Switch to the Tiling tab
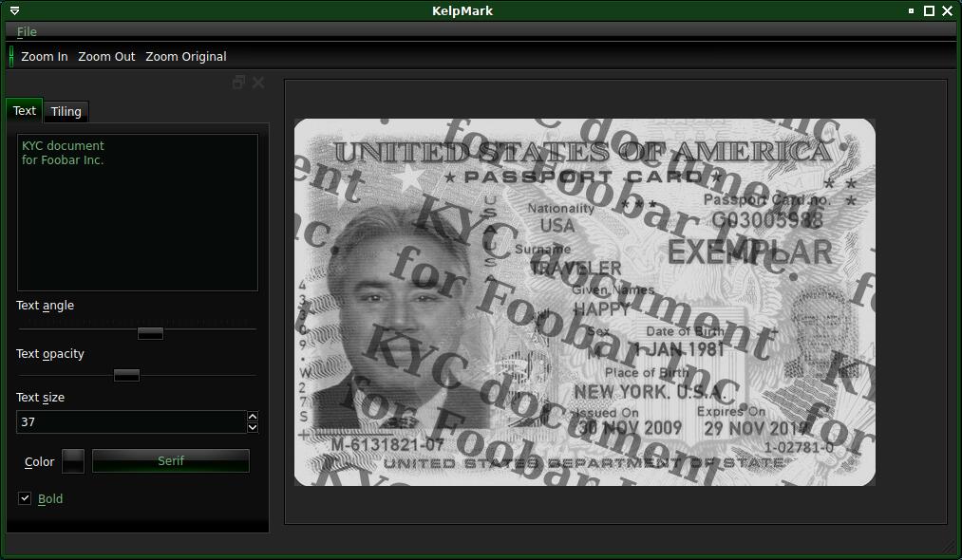Image resolution: width=962 pixels, height=560 pixels. click(x=66, y=112)
